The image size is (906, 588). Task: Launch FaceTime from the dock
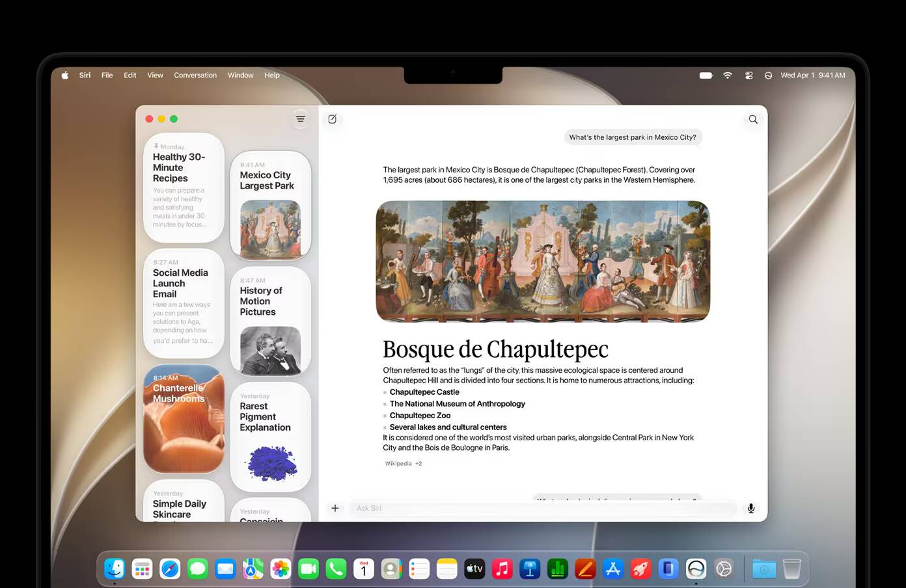(x=309, y=569)
